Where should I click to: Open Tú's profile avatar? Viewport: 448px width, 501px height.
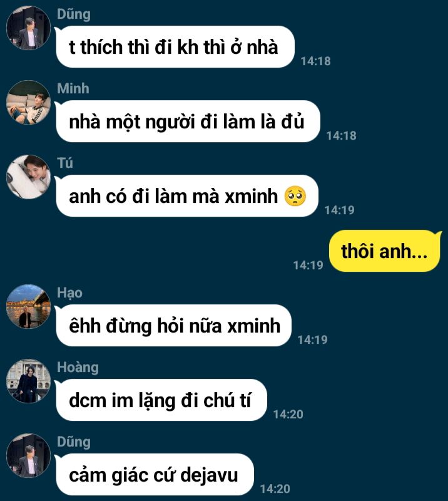[x=28, y=177]
